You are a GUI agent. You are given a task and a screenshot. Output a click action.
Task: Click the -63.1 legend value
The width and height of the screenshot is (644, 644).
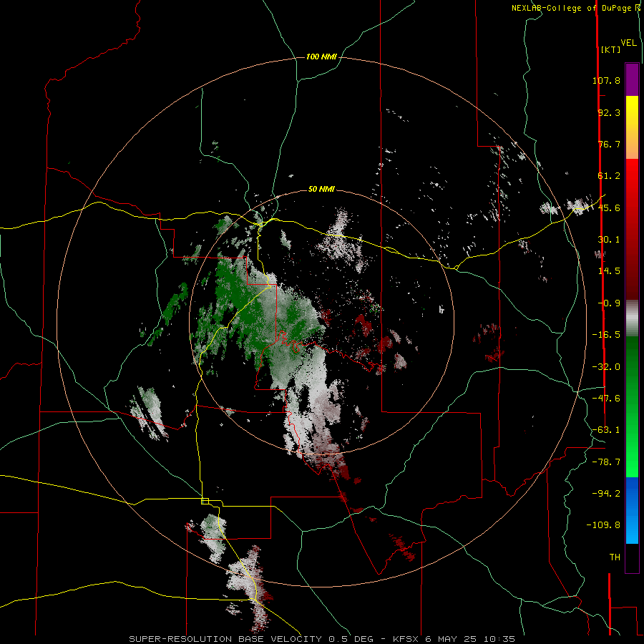click(606, 430)
